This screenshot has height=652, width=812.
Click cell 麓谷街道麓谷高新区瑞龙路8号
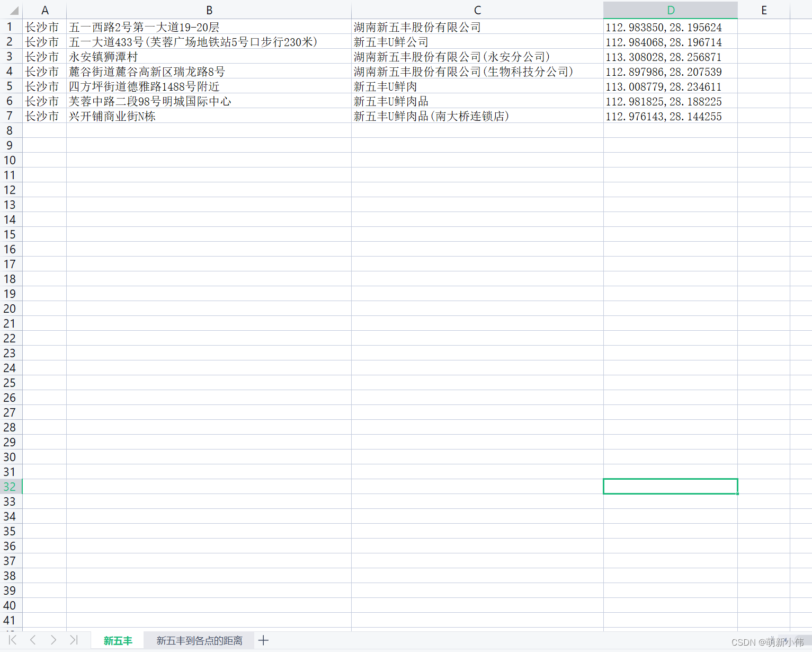(x=209, y=71)
